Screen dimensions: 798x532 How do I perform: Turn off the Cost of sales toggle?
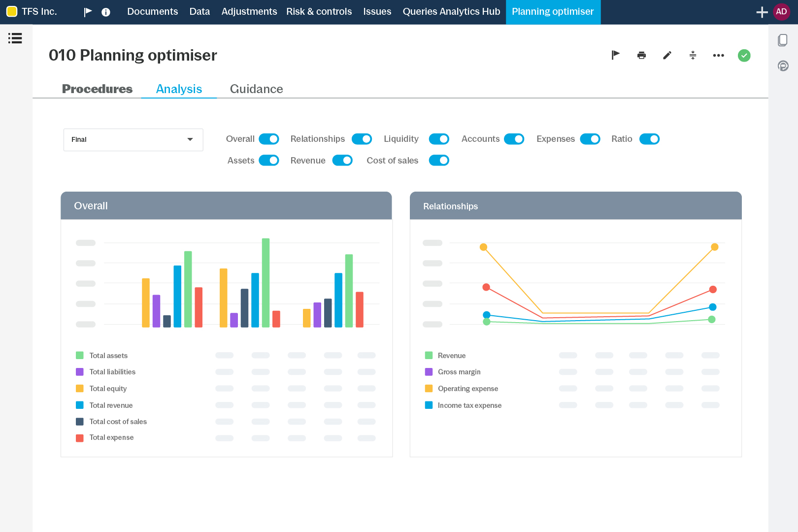(x=438, y=160)
